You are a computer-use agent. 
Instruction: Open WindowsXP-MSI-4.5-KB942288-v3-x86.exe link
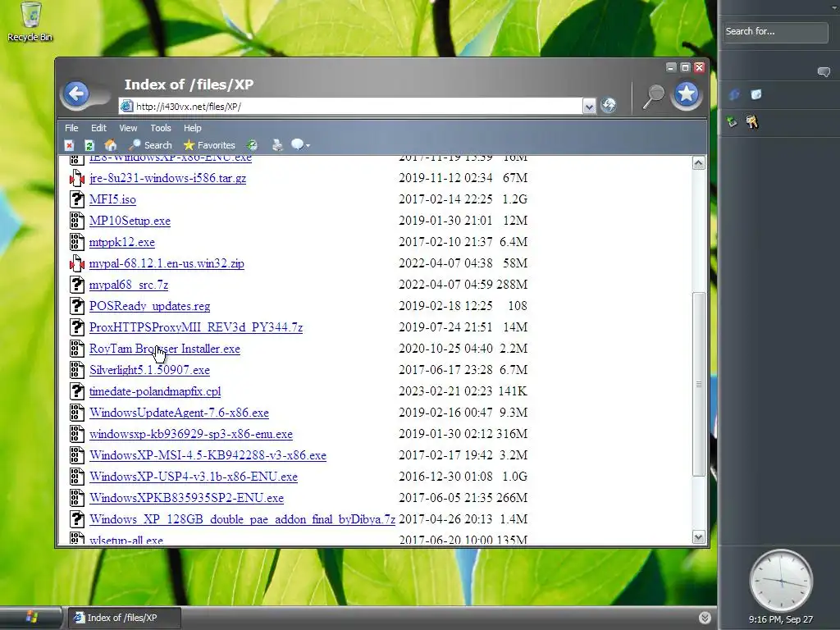pos(208,455)
